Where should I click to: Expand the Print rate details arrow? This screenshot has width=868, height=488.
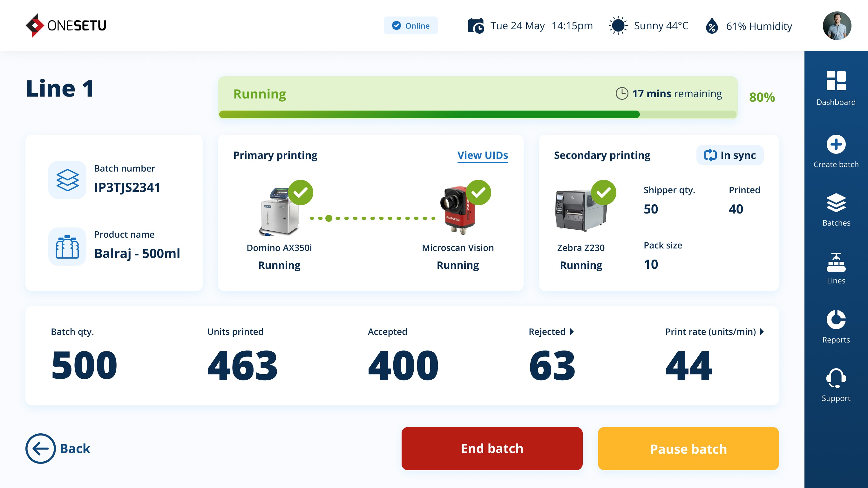[x=762, y=332]
